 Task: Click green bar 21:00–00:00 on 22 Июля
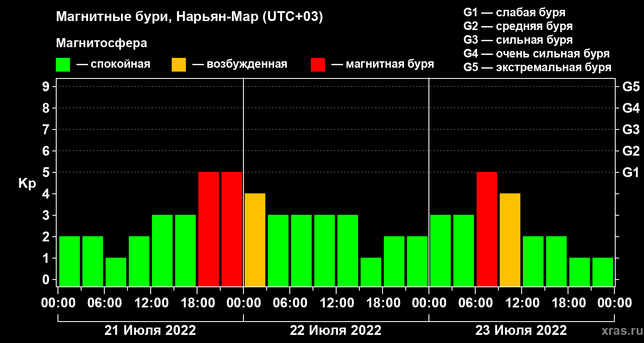coord(417,261)
